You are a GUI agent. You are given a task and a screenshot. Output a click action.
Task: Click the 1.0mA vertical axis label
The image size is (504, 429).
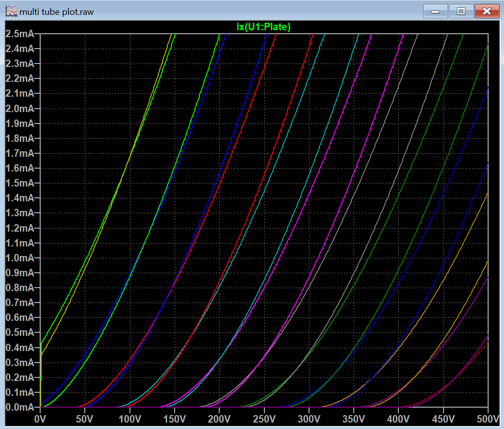click(x=20, y=258)
